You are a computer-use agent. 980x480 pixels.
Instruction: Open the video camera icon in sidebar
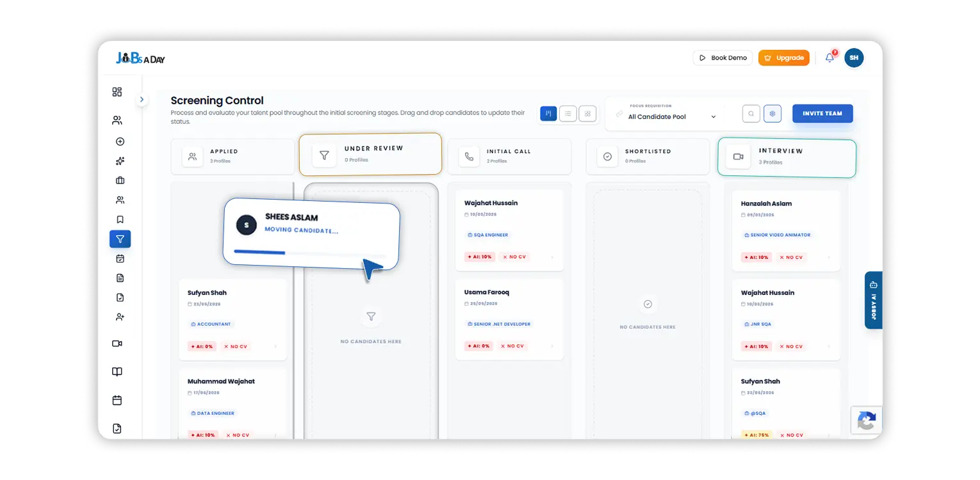pyautogui.click(x=117, y=344)
